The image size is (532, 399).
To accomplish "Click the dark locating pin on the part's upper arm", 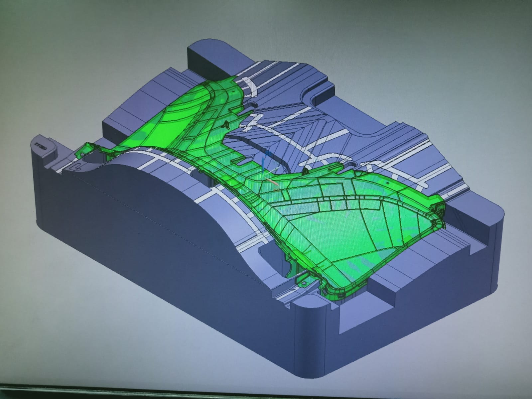I will (x=226, y=124).
